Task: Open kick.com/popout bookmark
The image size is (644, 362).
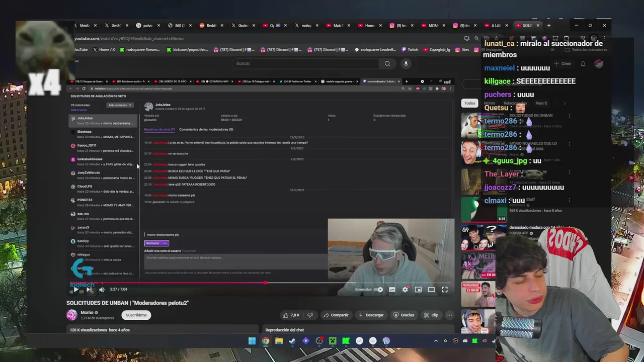Action: [187, 50]
